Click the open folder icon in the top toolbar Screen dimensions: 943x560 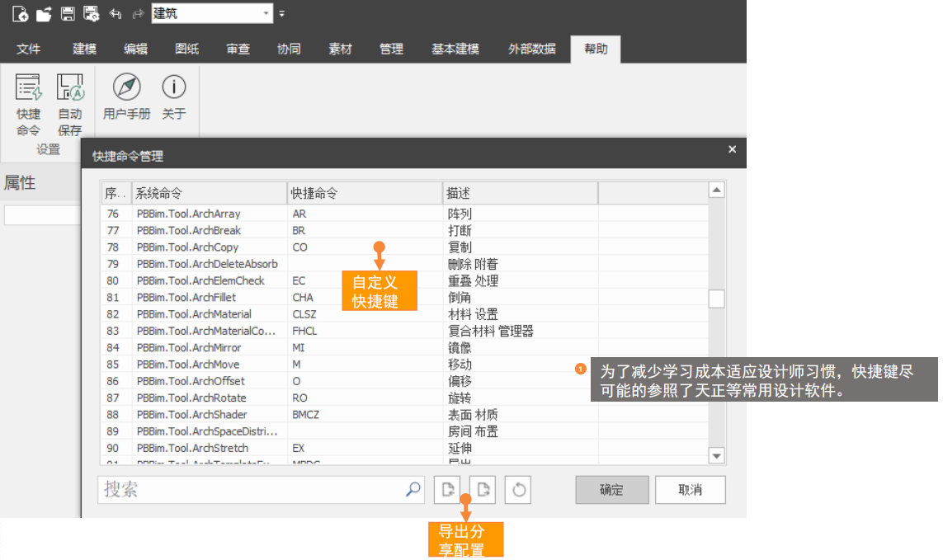point(44,13)
